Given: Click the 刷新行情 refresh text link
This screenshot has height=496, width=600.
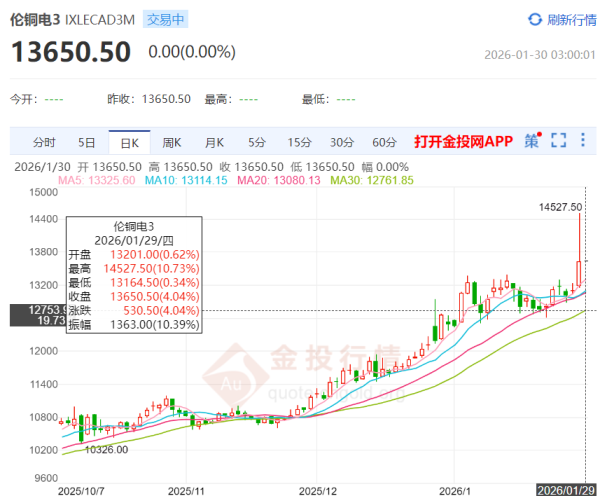Looking at the screenshot, I should tap(571, 20).
